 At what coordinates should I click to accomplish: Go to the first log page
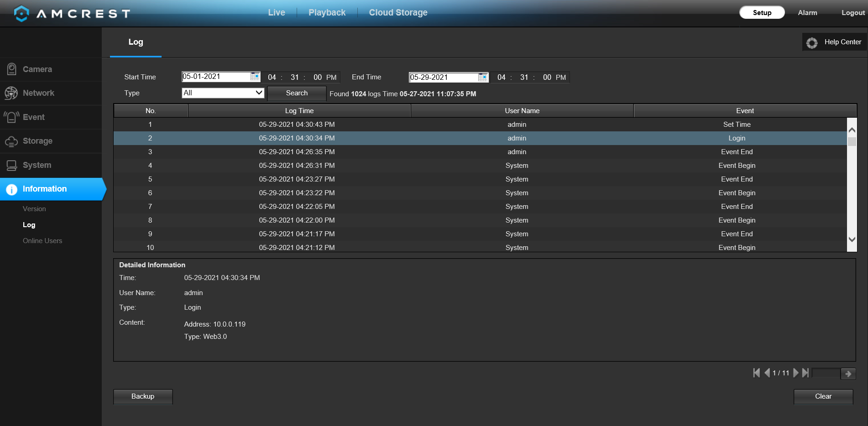756,373
